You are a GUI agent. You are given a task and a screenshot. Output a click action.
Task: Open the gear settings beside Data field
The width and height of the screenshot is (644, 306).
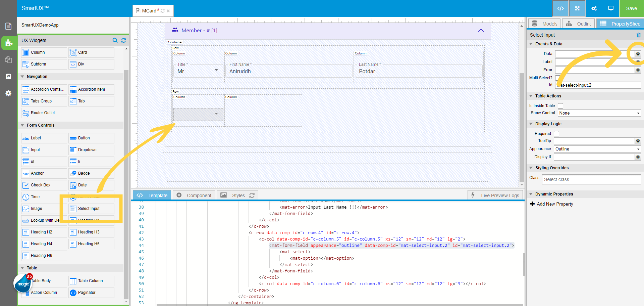point(638,54)
